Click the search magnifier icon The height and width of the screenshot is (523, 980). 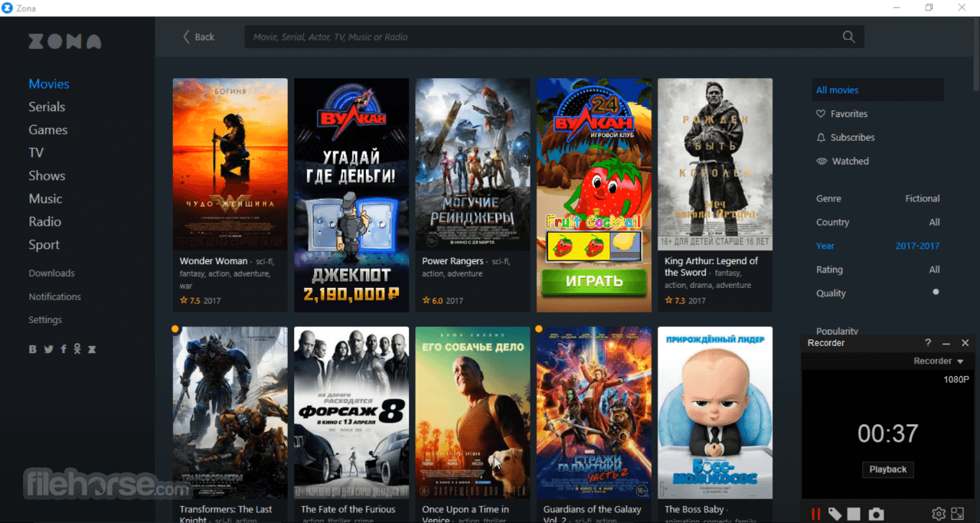click(x=848, y=37)
